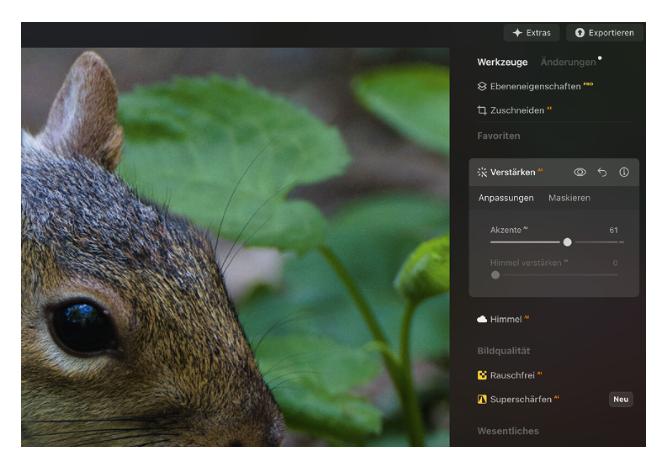Click the upload arrow icon in Exportieren

point(579,33)
